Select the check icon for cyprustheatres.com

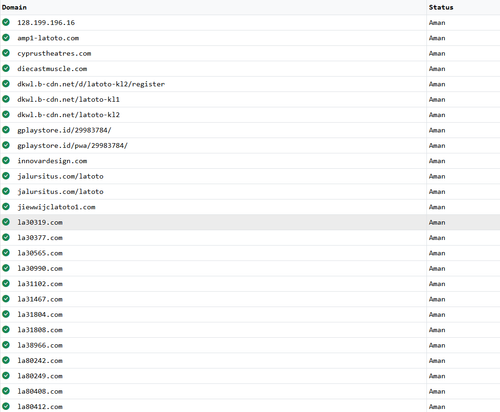point(6,53)
